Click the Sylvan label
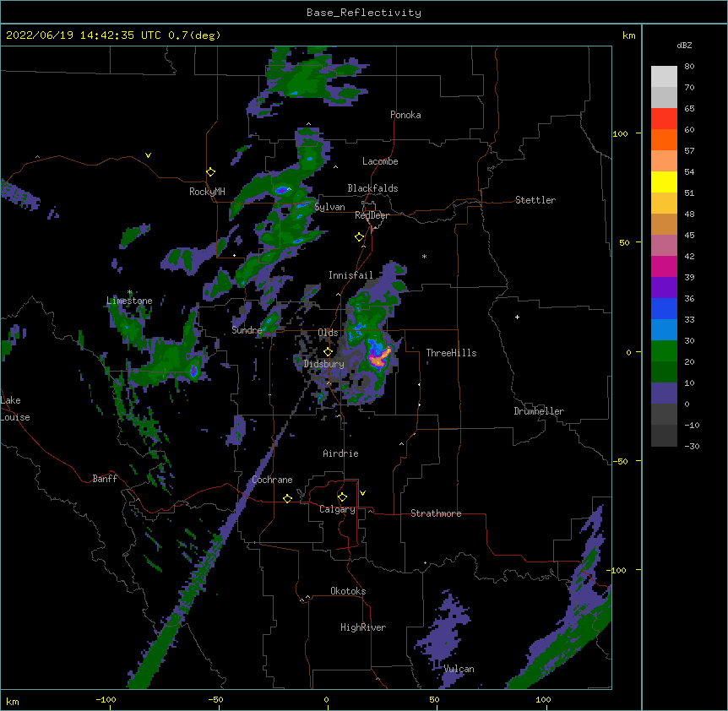 pyautogui.click(x=329, y=207)
